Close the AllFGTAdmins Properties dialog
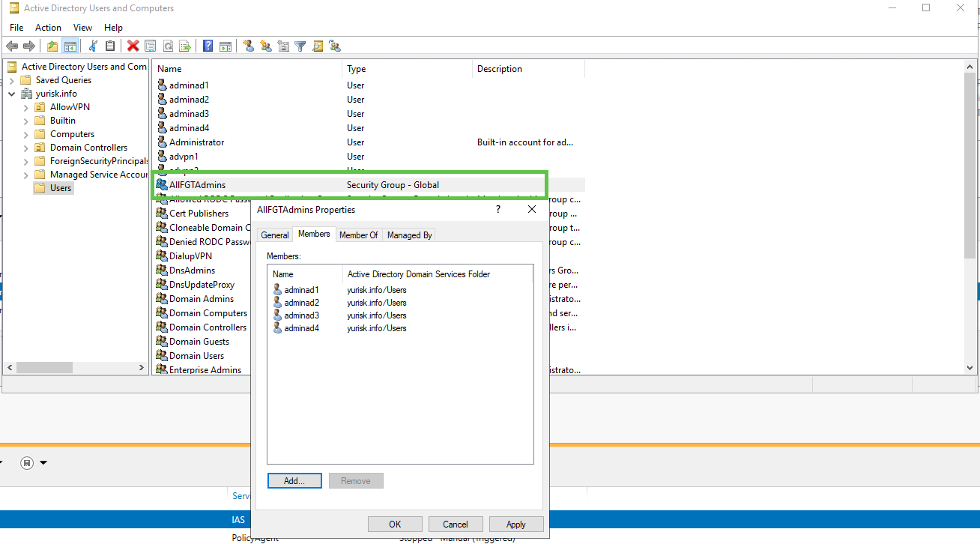The height and width of the screenshot is (544, 980). (532, 210)
